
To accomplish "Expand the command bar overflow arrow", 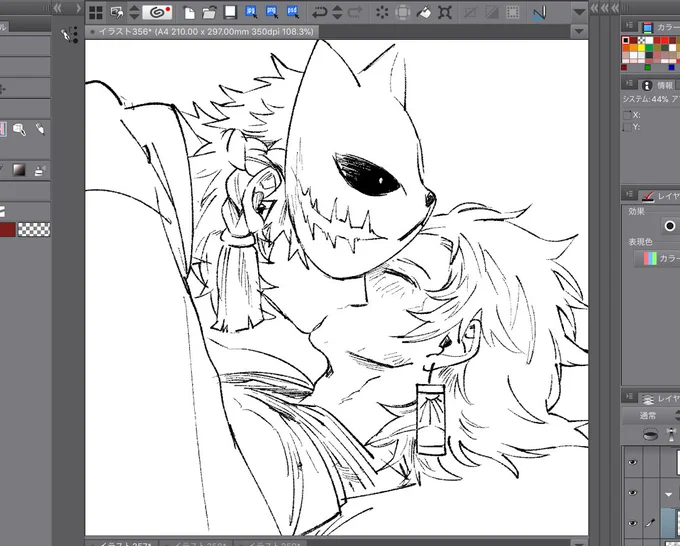I will click(x=579, y=12).
